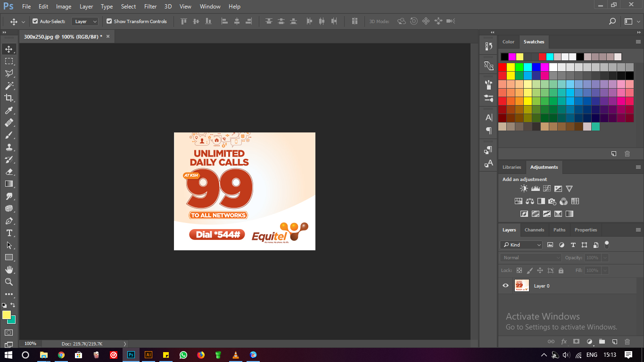Open the Fill dropdown arrow
Image resolution: width=644 pixels, height=362 pixels.
pyautogui.click(x=605, y=271)
